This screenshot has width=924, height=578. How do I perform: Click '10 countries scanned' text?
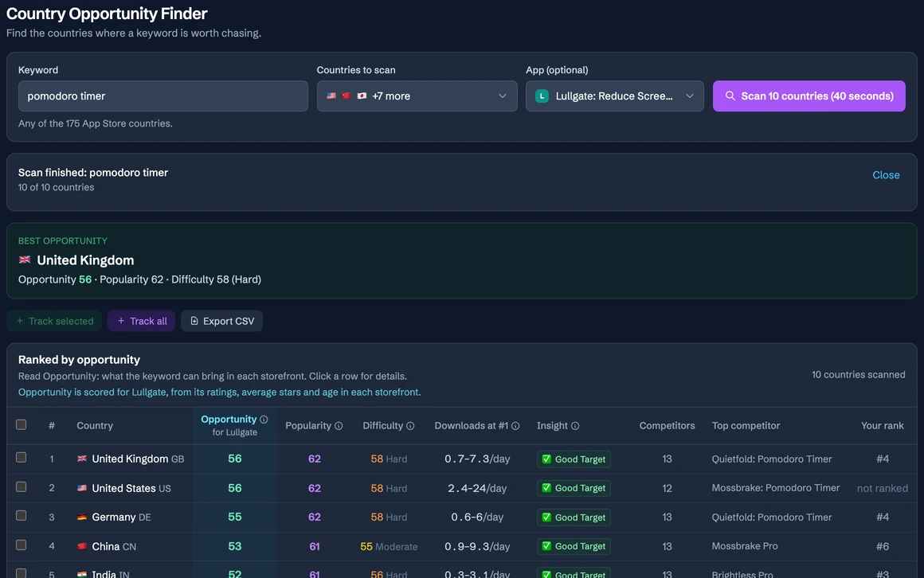pyautogui.click(x=859, y=375)
